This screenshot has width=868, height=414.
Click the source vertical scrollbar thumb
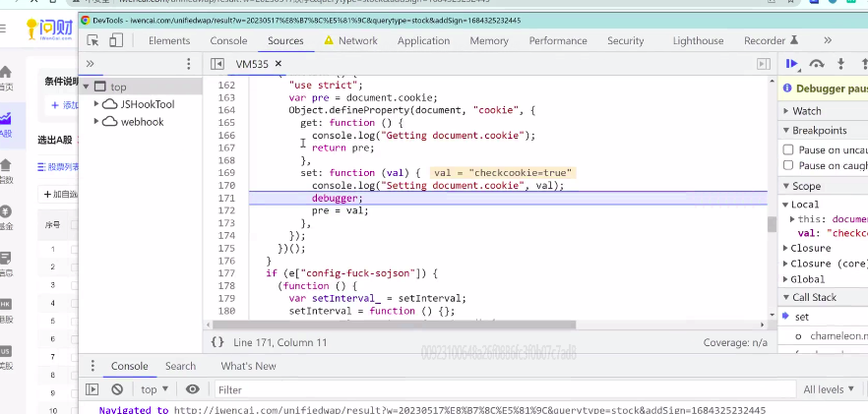(x=772, y=224)
